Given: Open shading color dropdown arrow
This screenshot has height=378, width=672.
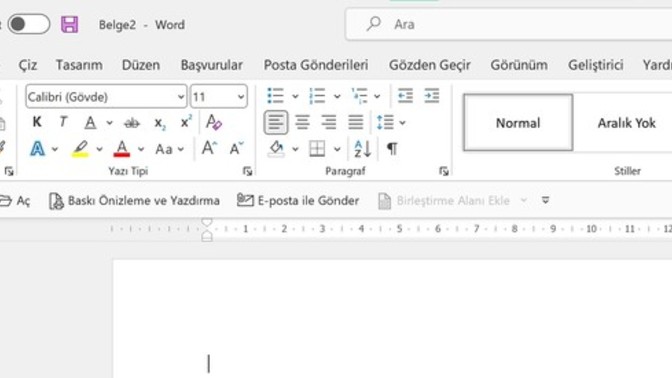Looking at the screenshot, I should (295, 150).
